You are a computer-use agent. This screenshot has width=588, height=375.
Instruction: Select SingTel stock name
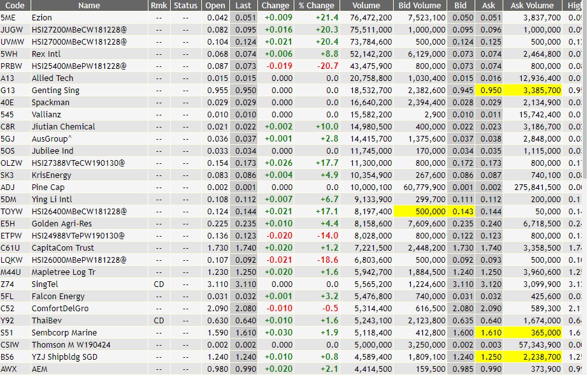pos(45,284)
